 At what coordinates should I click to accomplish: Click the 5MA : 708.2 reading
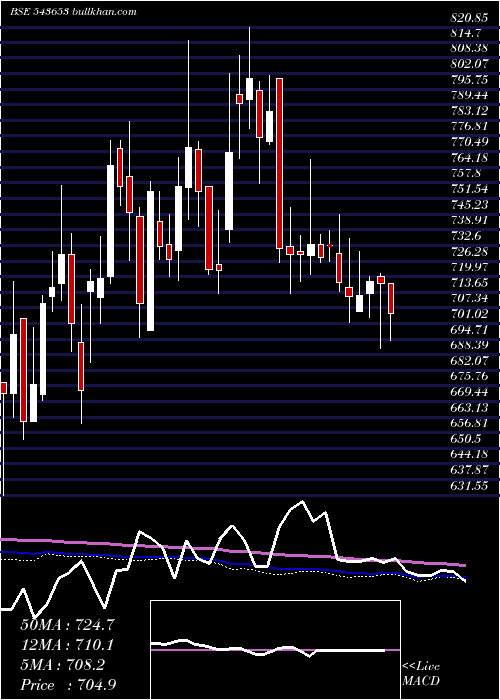[62, 665]
